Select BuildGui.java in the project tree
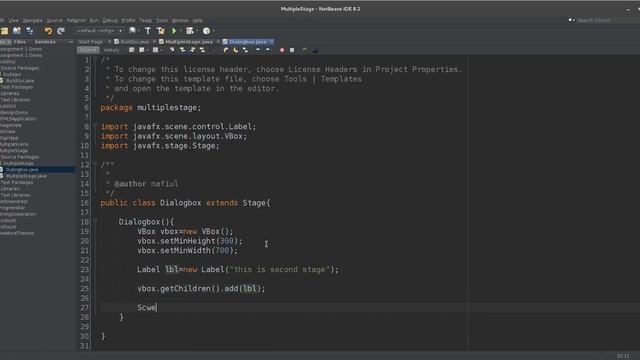640x360 pixels. click(20, 81)
